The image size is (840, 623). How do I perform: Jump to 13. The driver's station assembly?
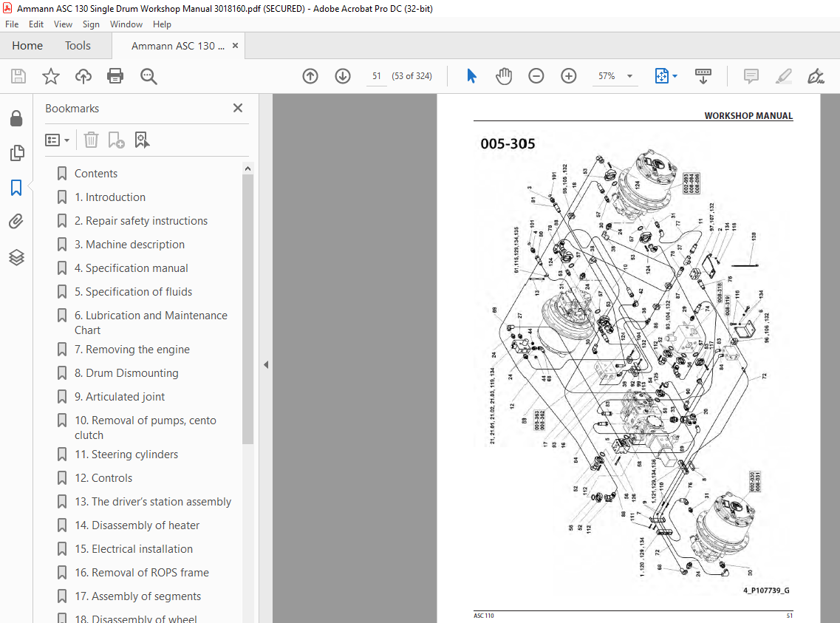[x=153, y=501]
